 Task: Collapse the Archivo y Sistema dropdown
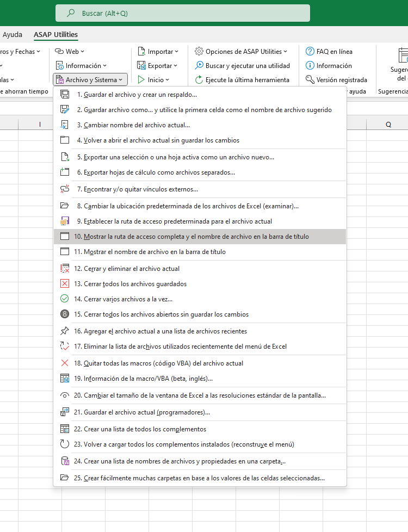click(90, 80)
